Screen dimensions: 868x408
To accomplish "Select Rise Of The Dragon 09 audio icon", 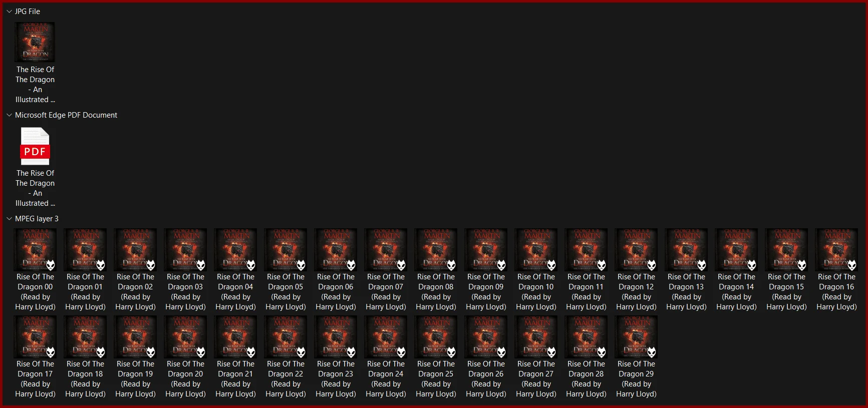I will coord(486,250).
